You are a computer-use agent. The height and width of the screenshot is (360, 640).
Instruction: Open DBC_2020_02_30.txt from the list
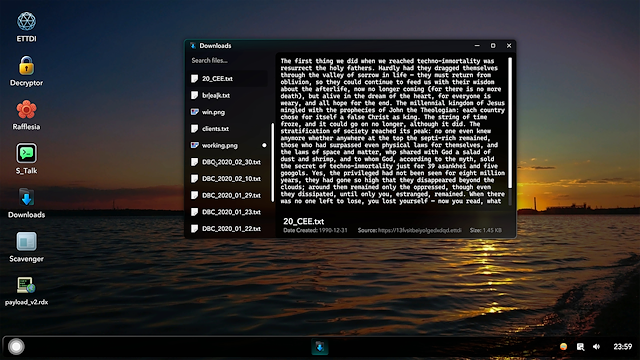point(229,162)
